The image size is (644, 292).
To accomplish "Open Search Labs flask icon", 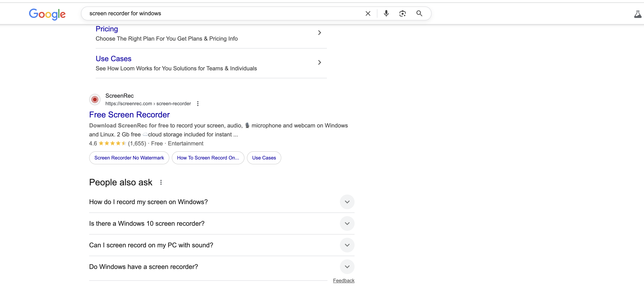I will tap(637, 14).
